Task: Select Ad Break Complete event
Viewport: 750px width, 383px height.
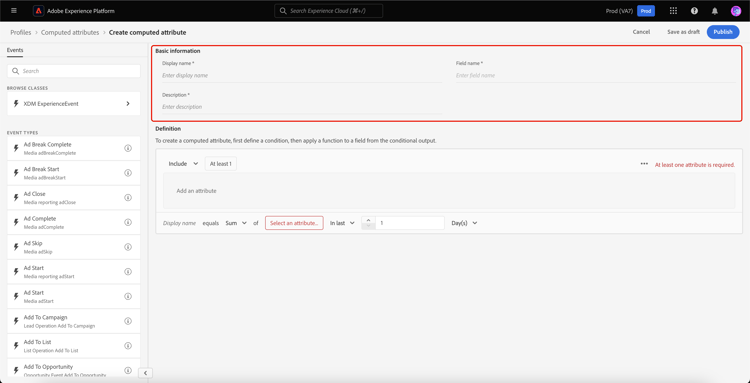Action: [74, 148]
